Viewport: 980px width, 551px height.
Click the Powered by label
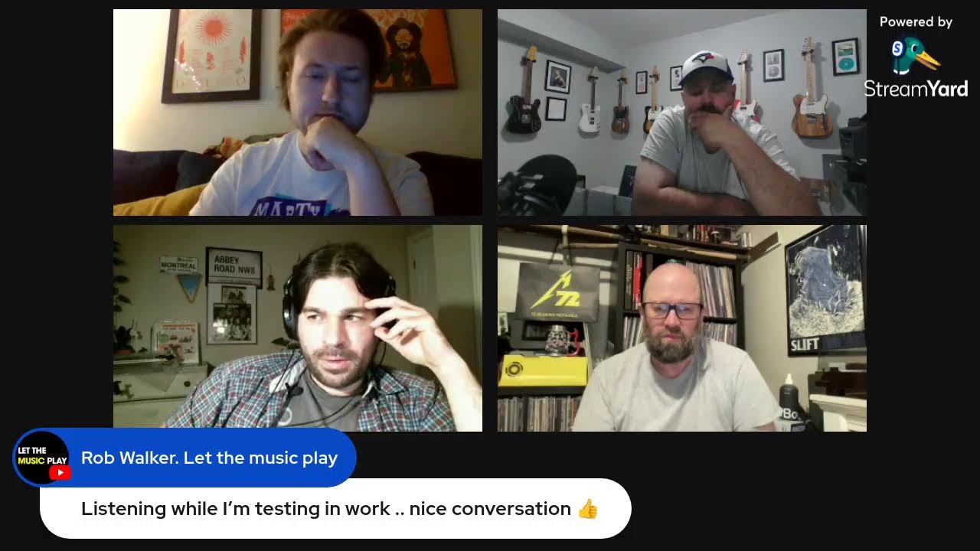916,22
